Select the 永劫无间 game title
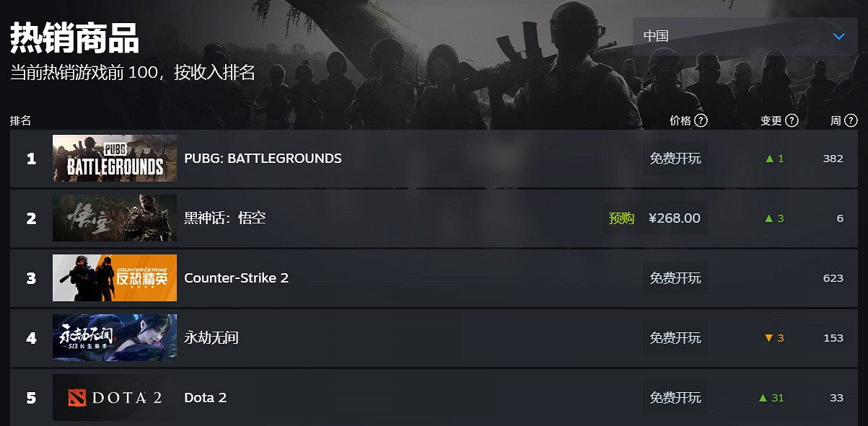 coord(211,337)
